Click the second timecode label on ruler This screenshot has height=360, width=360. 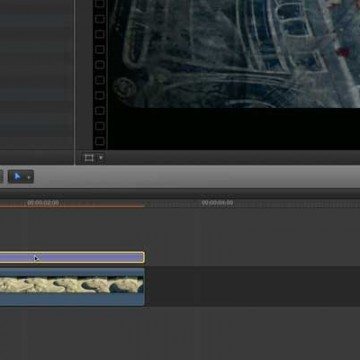tap(217, 203)
